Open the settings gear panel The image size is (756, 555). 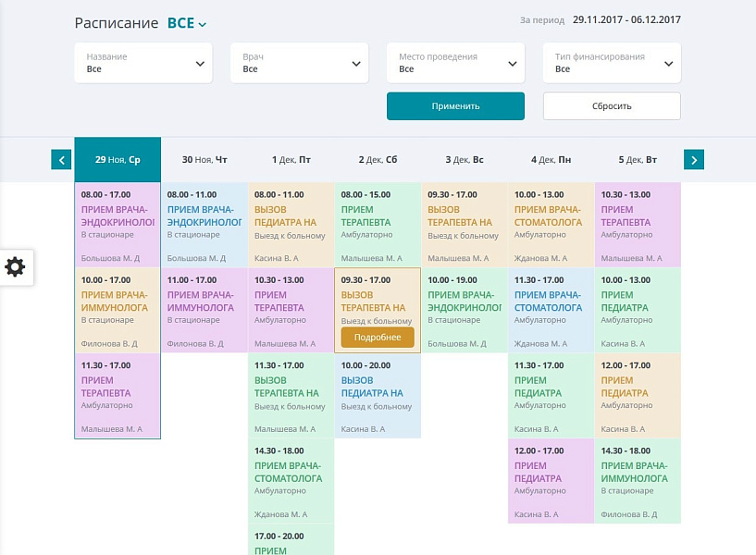tap(16, 267)
